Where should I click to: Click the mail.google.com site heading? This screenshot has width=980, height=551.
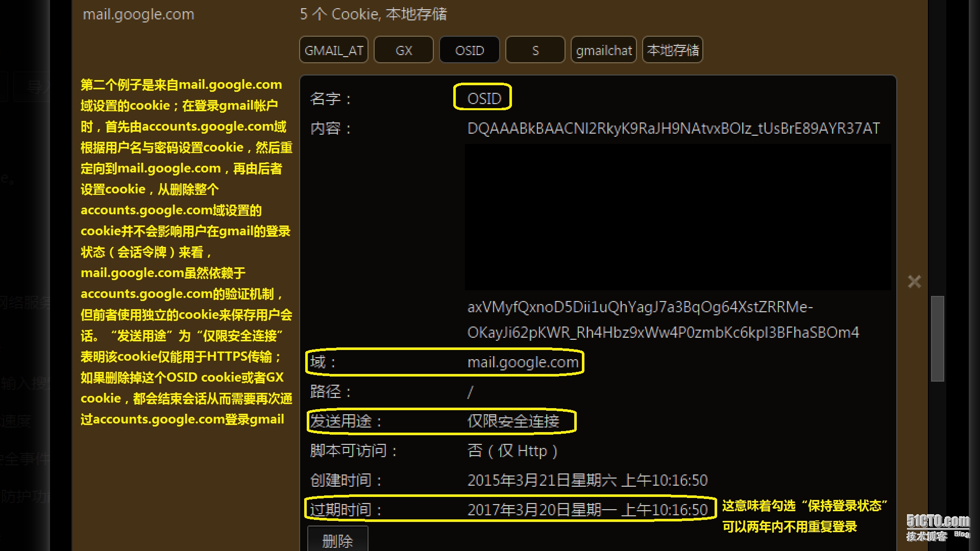[138, 14]
